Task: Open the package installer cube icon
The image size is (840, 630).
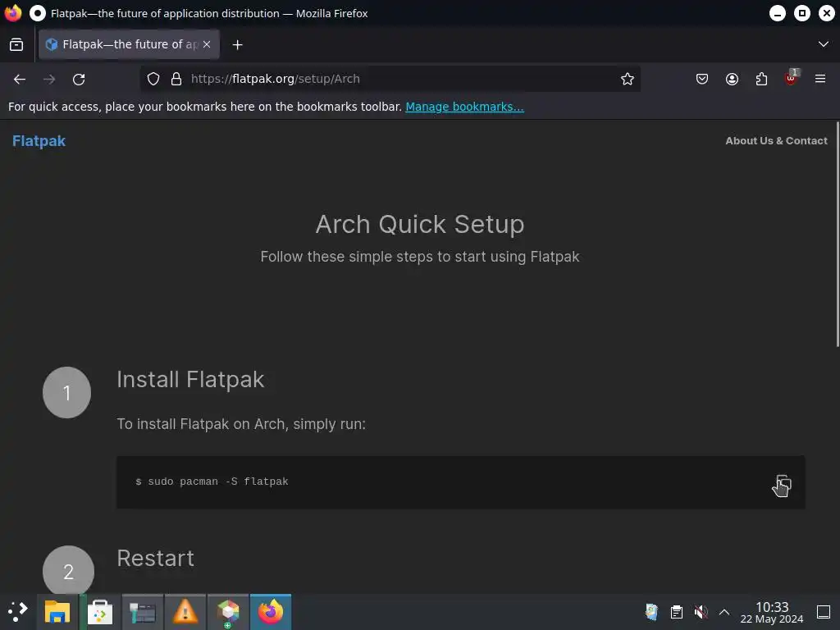Action: (x=228, y=611)
